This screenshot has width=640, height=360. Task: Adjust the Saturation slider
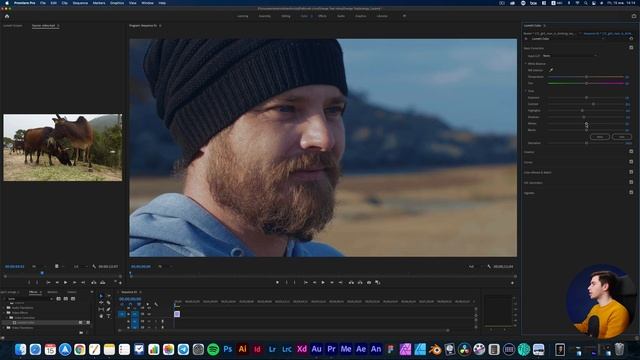586,143
